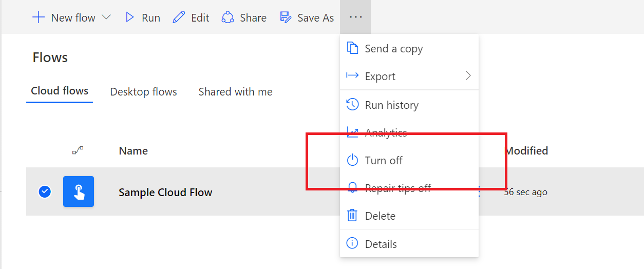This screenshot has height=269, width=644.
Task: Select Send a copy menu item
Action: [x=393, y=49]
